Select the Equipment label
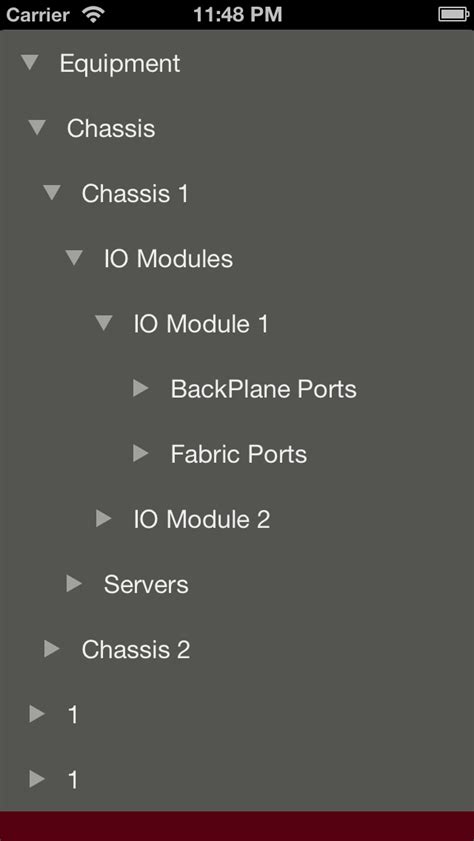The image size is (474, 841). click(x=120, y=64)
